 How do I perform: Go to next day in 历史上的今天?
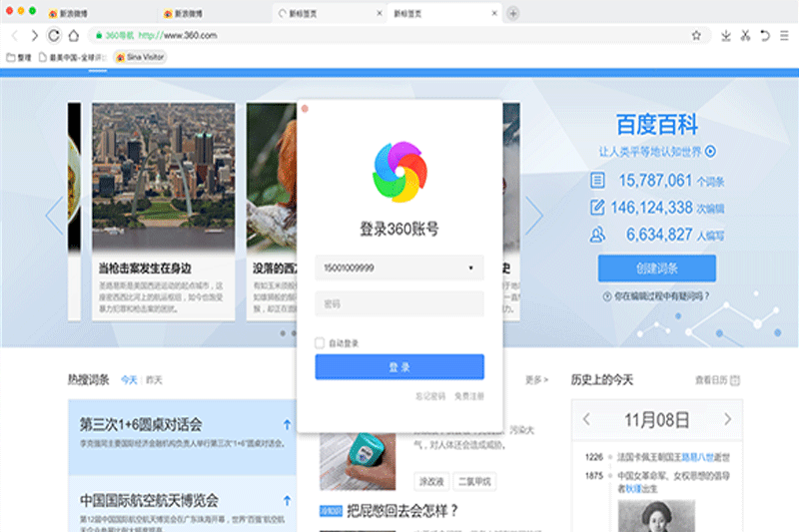coord(728,419)
